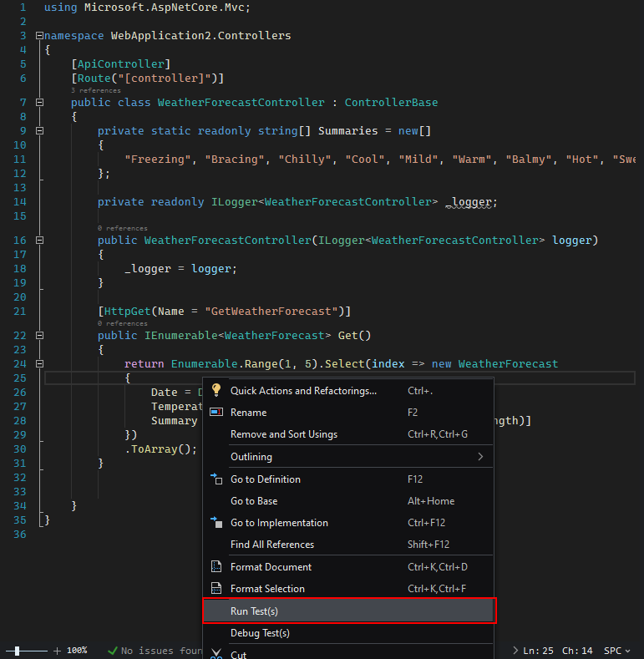Click the green checkmark No issues icon
Viewport: 644px width, 659px height.
(x=112, y=650)
